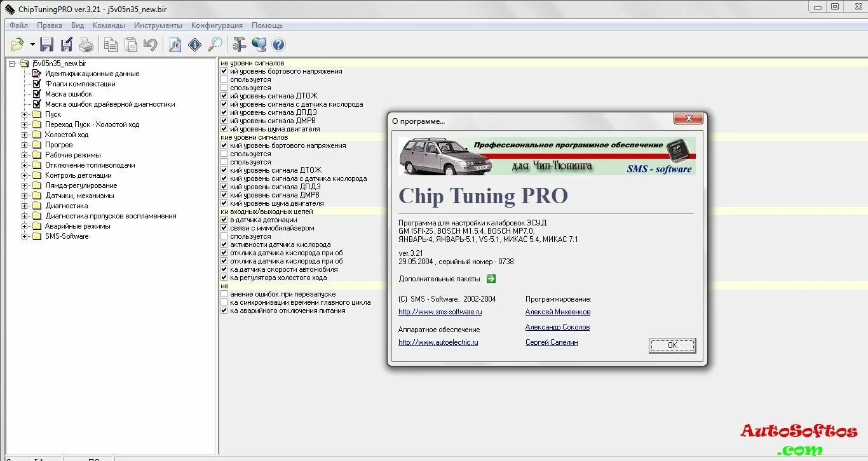Screen dimensions: 868x461
Task: Expand the Рабочие режимы folder
Action: point(25,155)
